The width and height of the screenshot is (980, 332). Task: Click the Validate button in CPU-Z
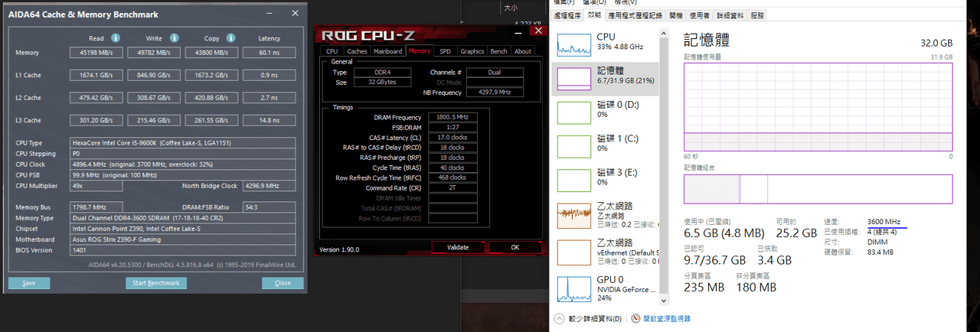pos(458,247)
